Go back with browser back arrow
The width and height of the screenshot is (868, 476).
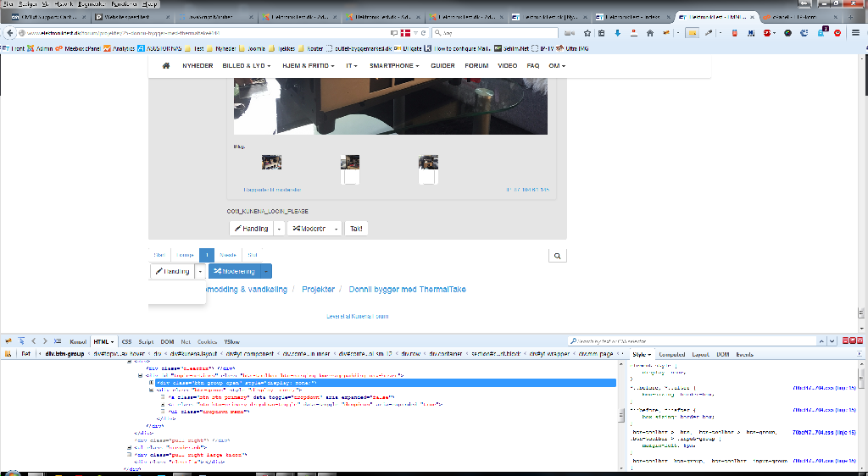9,33
